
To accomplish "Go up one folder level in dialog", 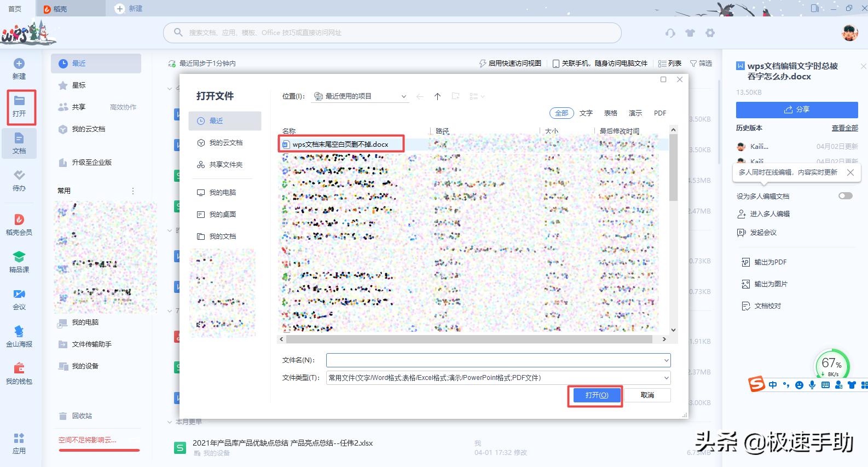I will (437, 96).
